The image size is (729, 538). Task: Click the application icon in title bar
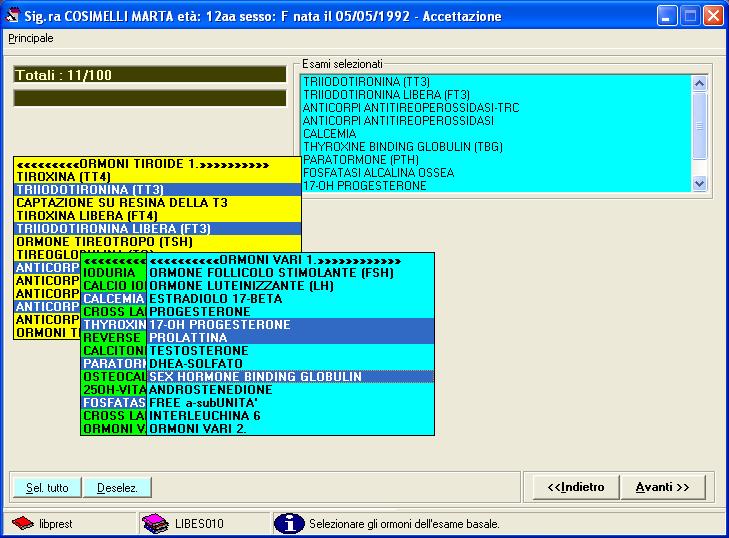(13, 16)
